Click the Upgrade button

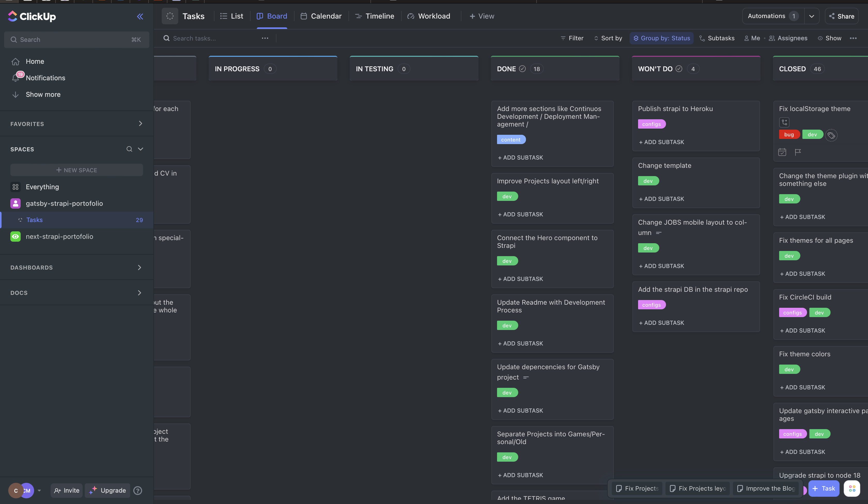coord(107,490)
